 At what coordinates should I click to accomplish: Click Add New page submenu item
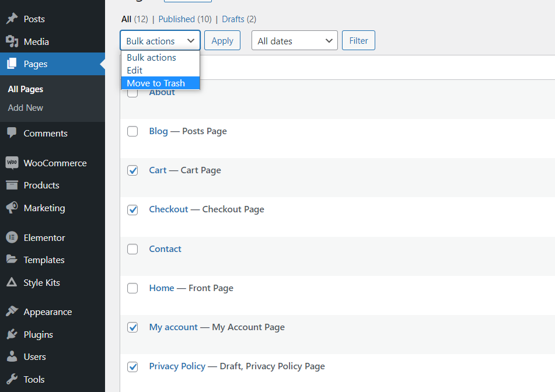click(x=26, y=108)
